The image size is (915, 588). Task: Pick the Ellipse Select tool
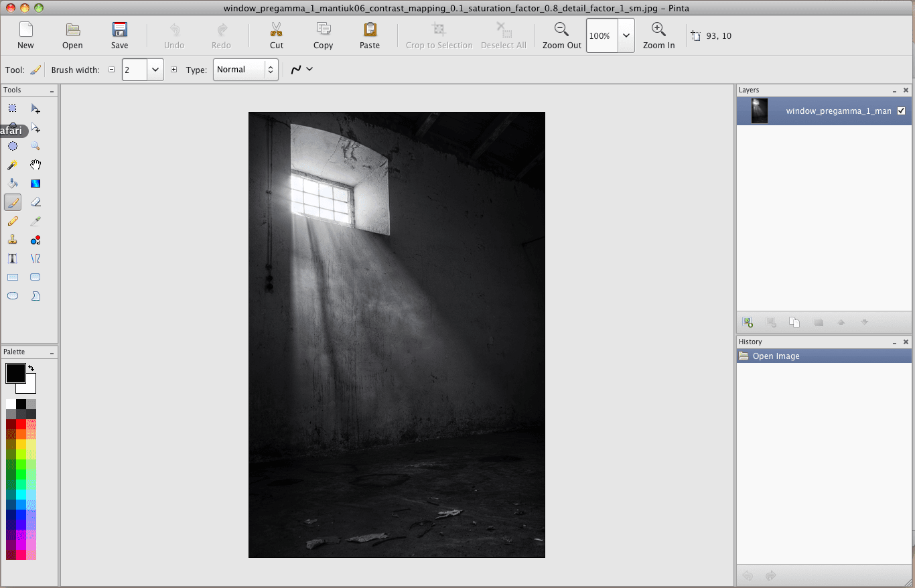(13, 146)
